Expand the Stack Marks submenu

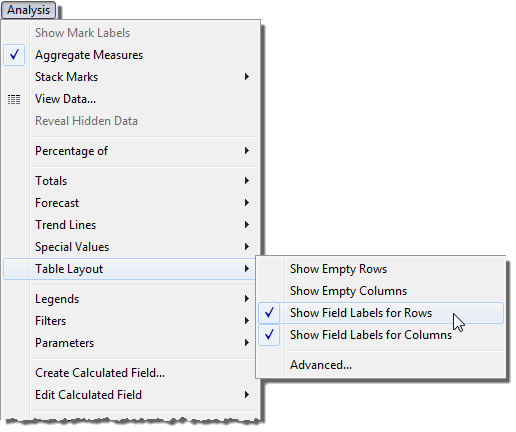point(247,77)
